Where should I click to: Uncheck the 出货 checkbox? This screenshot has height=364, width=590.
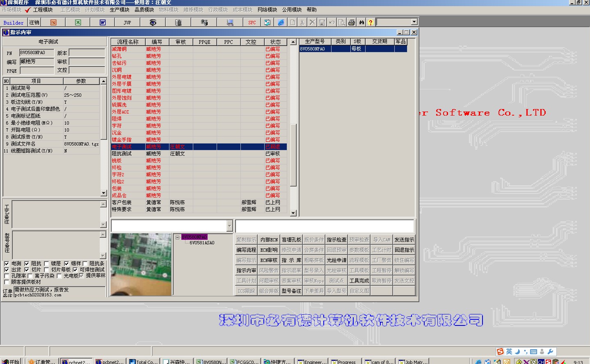(x=7, y=270)
